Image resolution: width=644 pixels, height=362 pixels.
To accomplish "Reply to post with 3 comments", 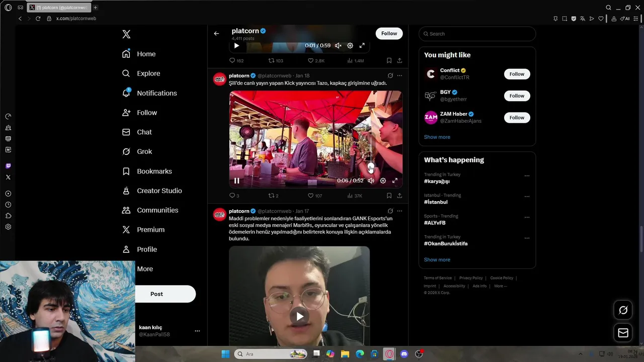I will click(x=234, y=196).
